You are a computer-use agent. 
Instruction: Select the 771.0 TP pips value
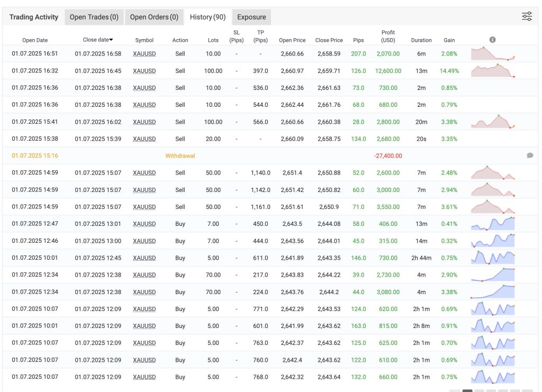click(260, 309)
